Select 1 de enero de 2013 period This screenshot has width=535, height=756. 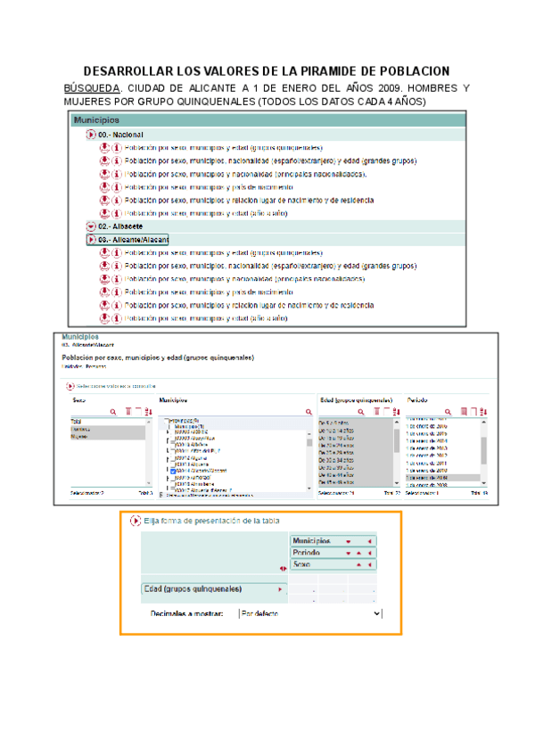point(443,448)
